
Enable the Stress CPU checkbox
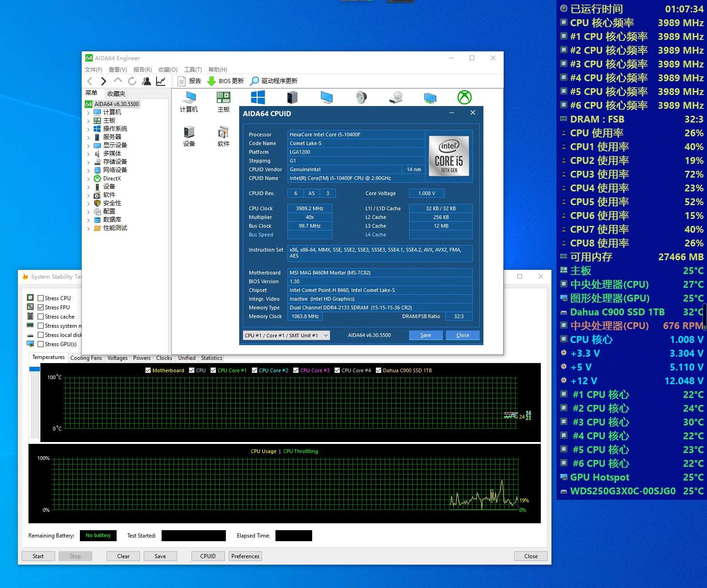click(x=41, y=298)
